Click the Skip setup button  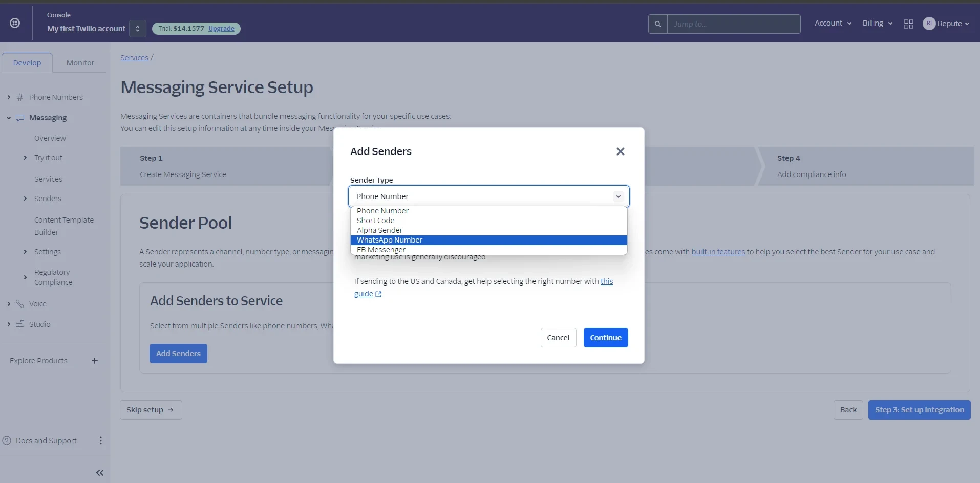pyautogui.click(x=151, y=410)
